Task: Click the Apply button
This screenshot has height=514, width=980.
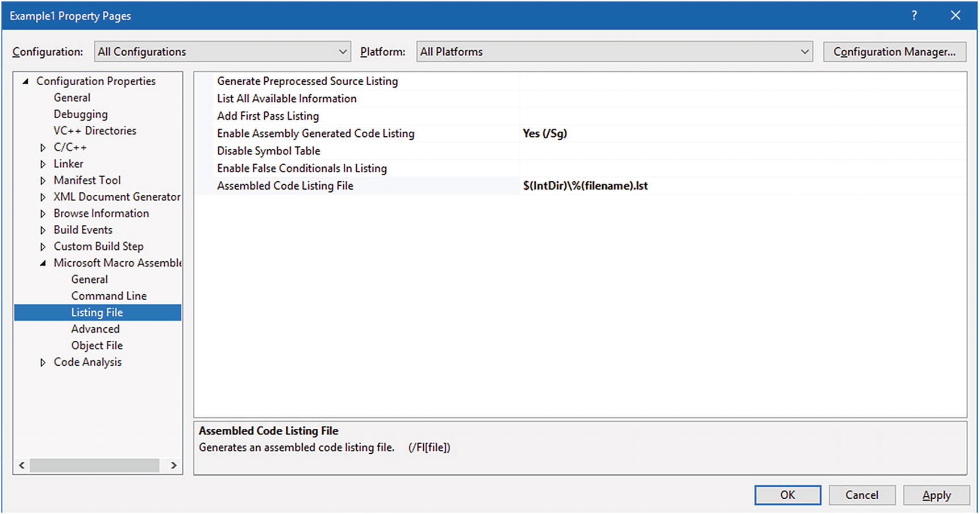Action: 936,495
